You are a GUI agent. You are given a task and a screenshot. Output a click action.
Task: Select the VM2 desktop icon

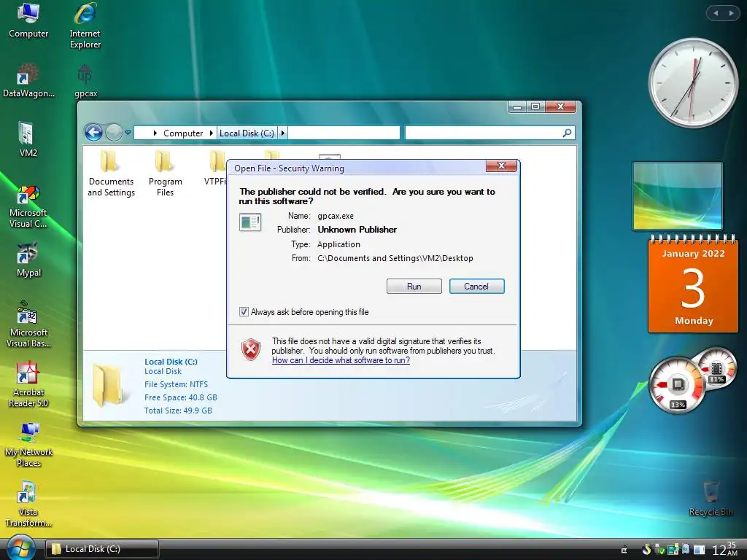(28, 139)
